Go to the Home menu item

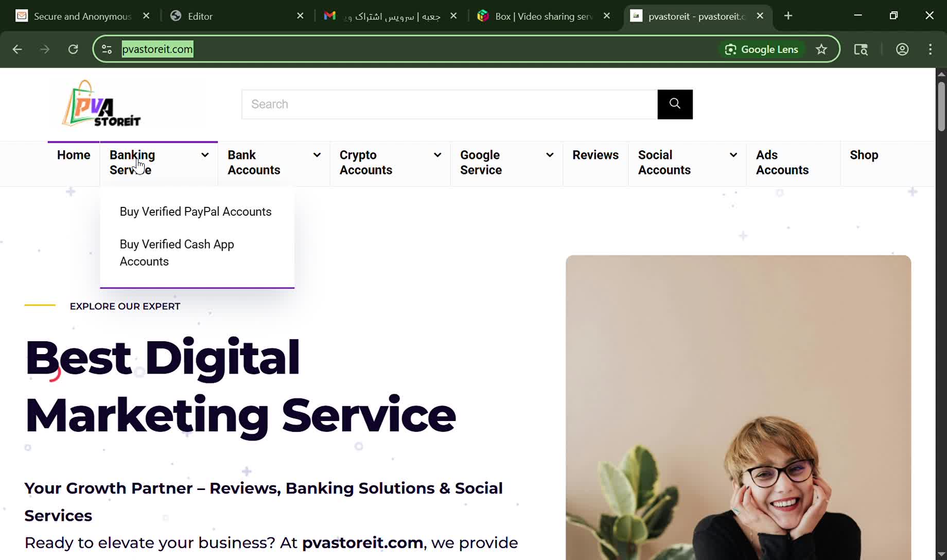point(74,155)
